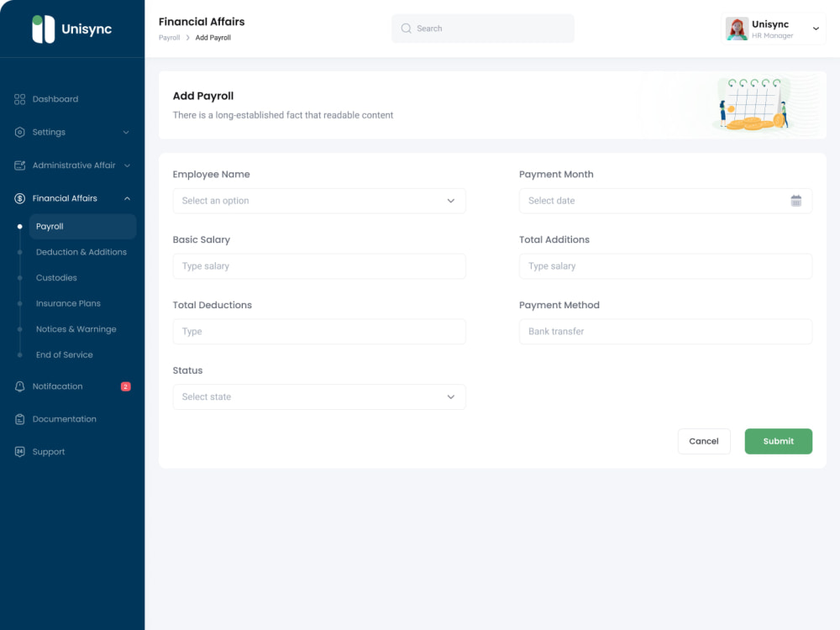Open the Status Select state dropdown
Image resolution: width=840 pixels, height=630 pixels.
(319, 397)
